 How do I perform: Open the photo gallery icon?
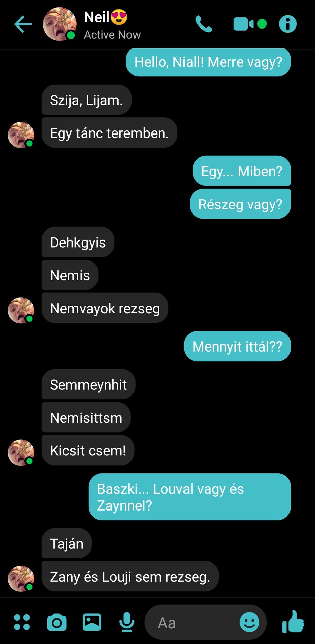pos(92,622)
